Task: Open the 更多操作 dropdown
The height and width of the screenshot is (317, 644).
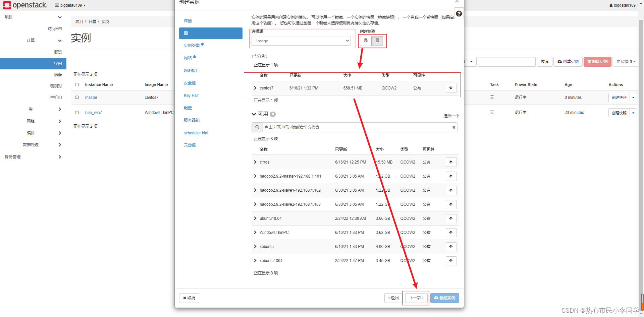Action: (x=626, y=62)
